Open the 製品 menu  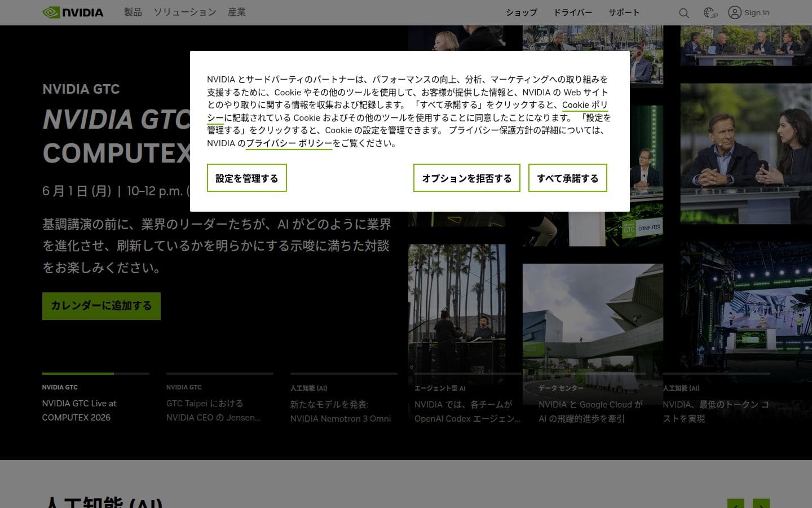coord(133,12)
